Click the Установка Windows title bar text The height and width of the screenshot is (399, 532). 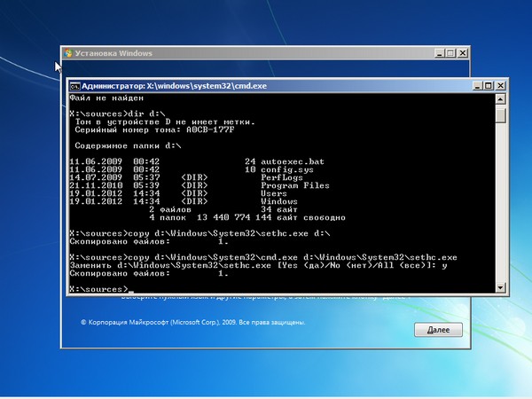(113, 54)
